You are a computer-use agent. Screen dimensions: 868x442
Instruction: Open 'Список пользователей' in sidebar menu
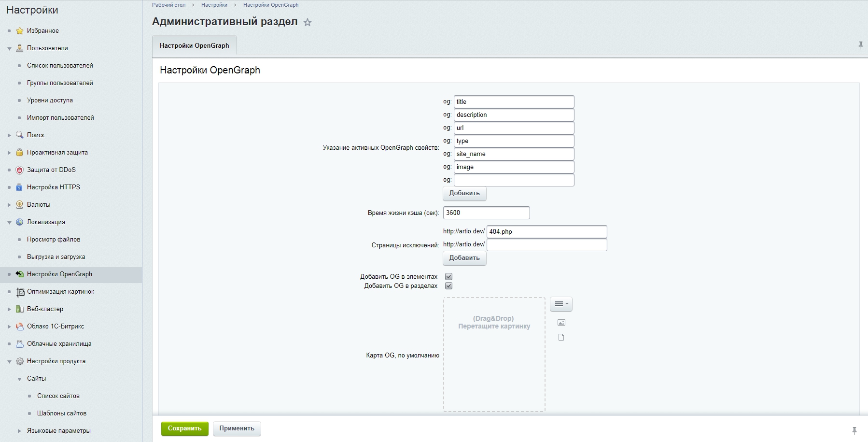pos(60,66)
